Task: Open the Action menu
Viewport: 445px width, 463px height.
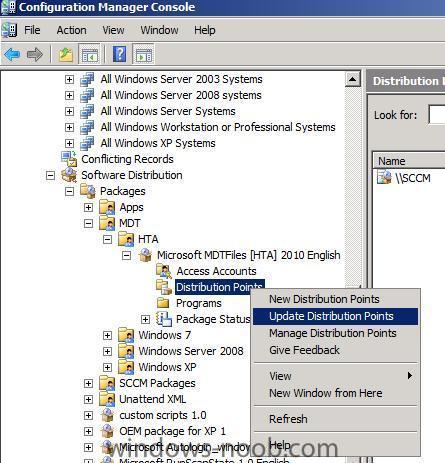Action: click(71, 30)
